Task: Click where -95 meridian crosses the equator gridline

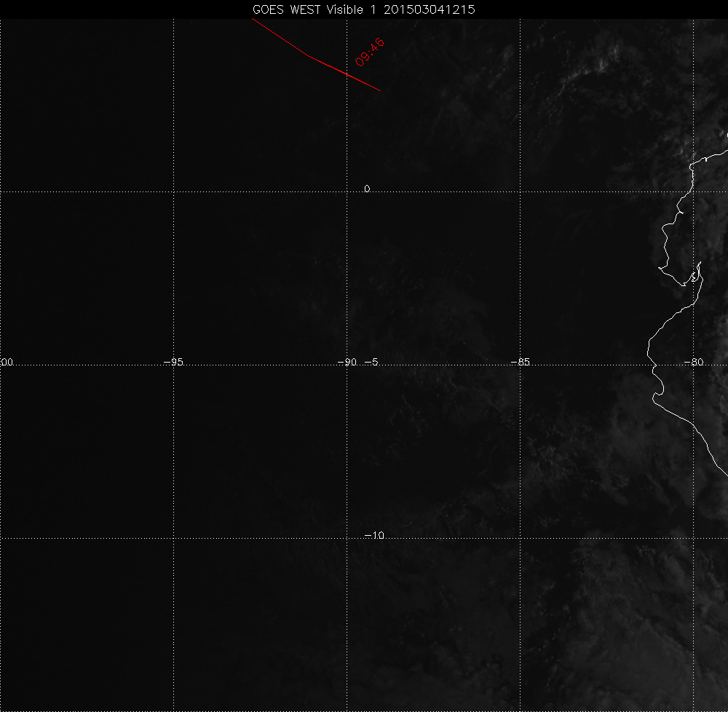Action: point(173,191)
